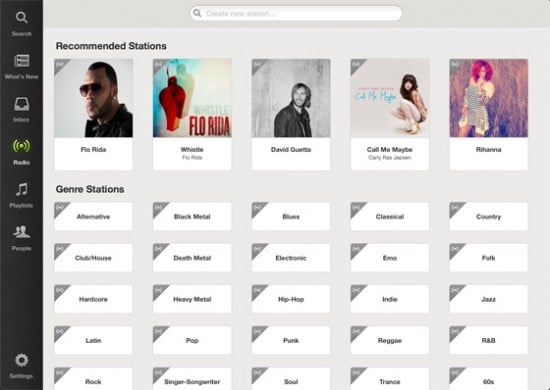
Task: Open the Call Me Maybe cover
Action: [x=390, y=98]
